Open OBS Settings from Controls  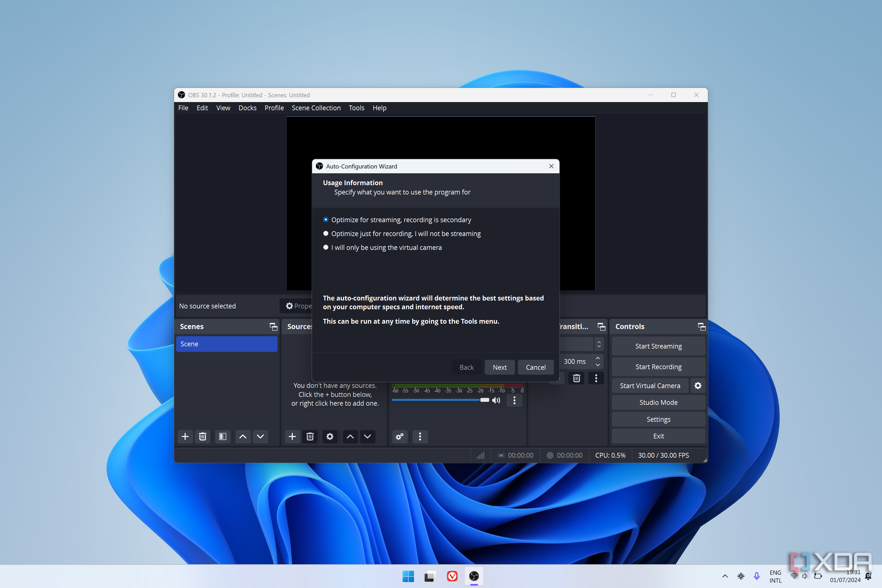(x=658, y=419)
